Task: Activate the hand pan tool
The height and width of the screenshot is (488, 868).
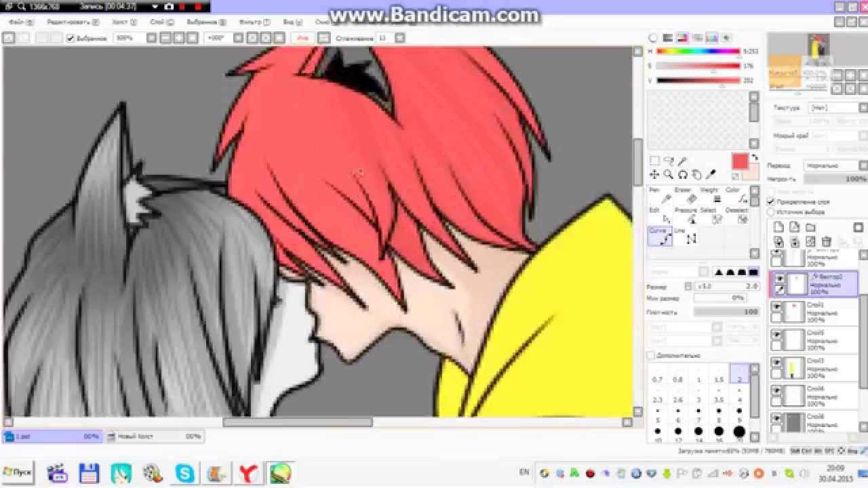Action: (x=696, y=175)
